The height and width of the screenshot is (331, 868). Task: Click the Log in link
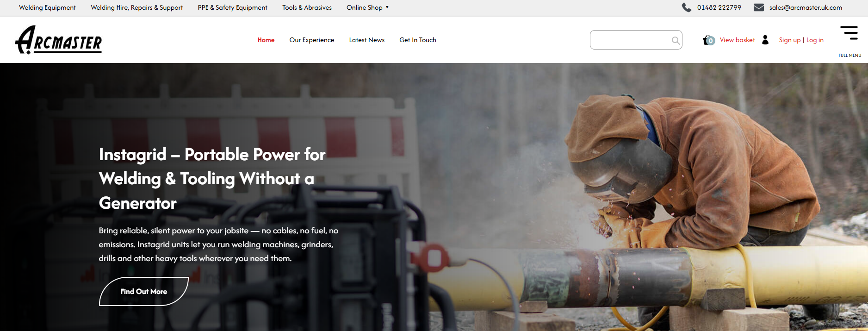815,40
